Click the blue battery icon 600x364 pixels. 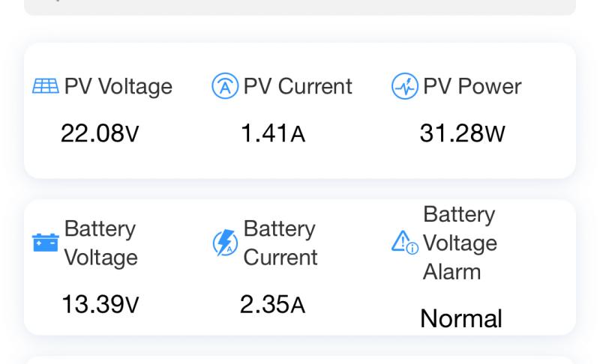point(46,243)
